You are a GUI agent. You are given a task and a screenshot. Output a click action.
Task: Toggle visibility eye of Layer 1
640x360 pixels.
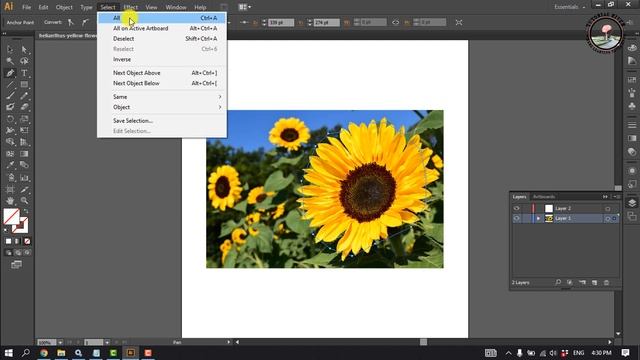point(516,219)
